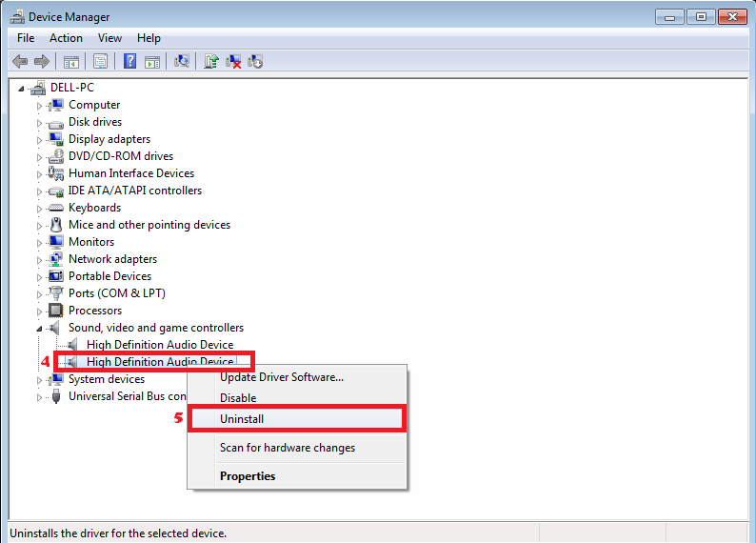Select Mice and other pointing devices label

coord(149,225)
